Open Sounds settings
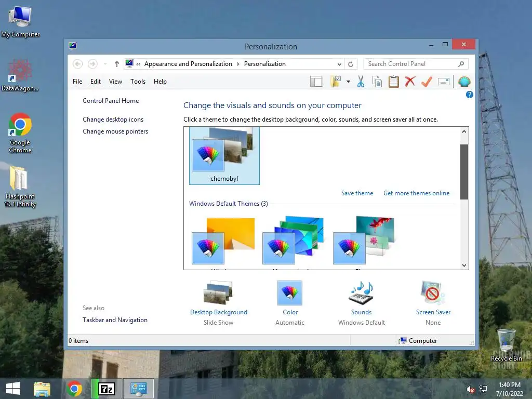This screenshot has height=399, width=532. (362, 303)
